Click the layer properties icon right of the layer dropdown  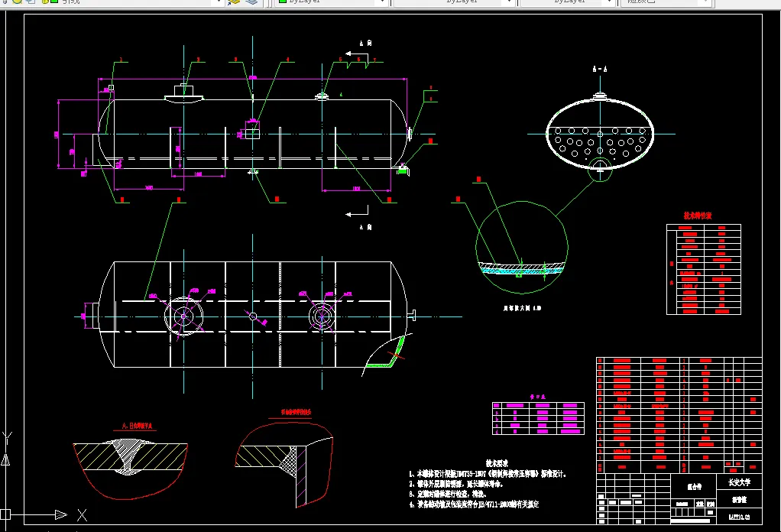point(234,2)
